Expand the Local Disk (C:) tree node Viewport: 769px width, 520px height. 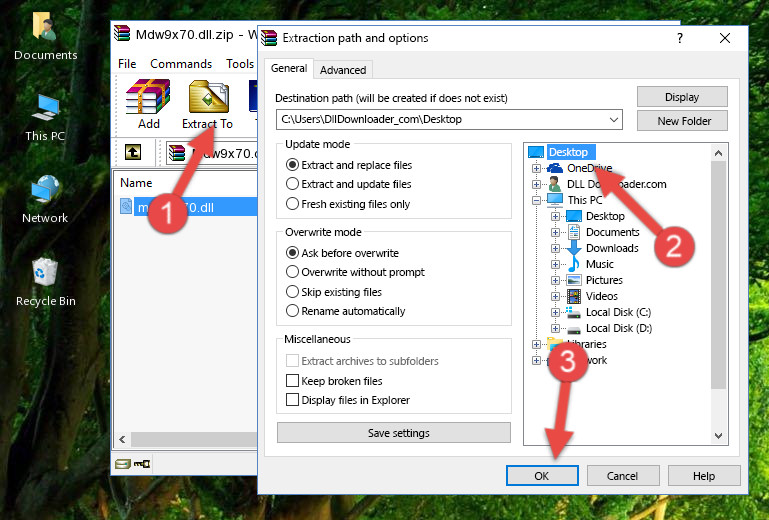click(x=555, y=312)
